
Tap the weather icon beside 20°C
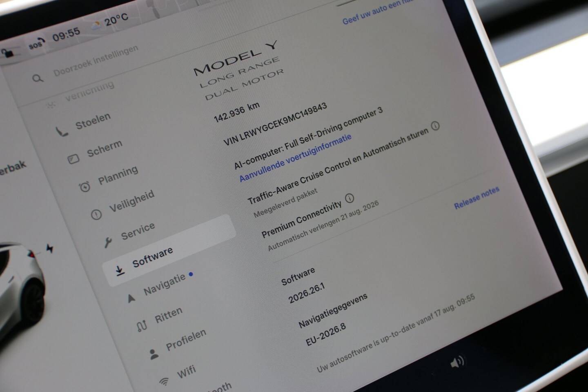point(96,25)
